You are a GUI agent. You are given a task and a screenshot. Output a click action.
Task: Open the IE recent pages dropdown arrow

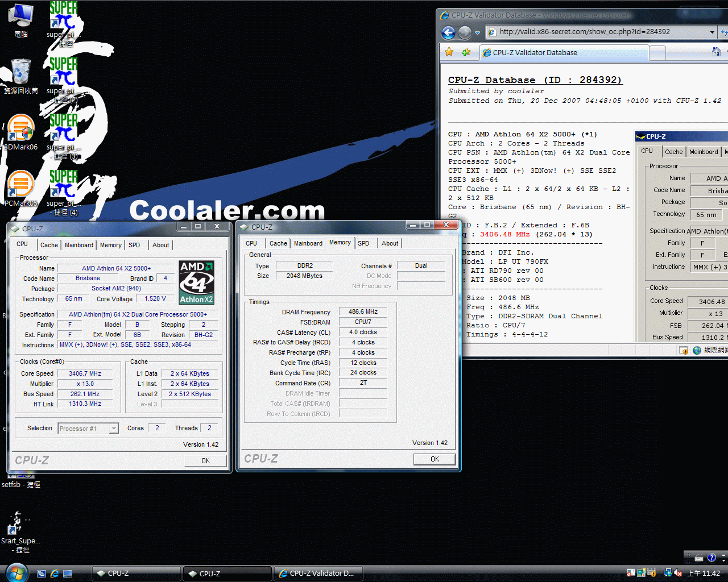[x=478, y=32]
